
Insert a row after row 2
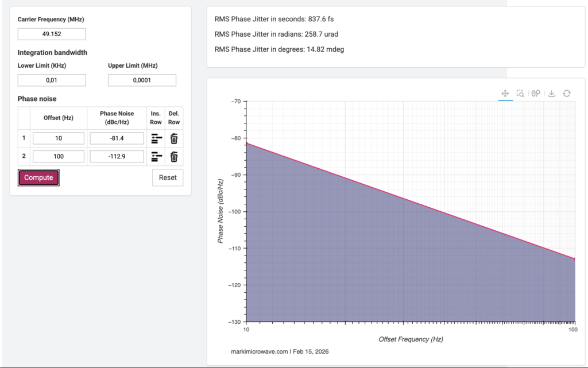pyautogui.click(x=156, y=156)
